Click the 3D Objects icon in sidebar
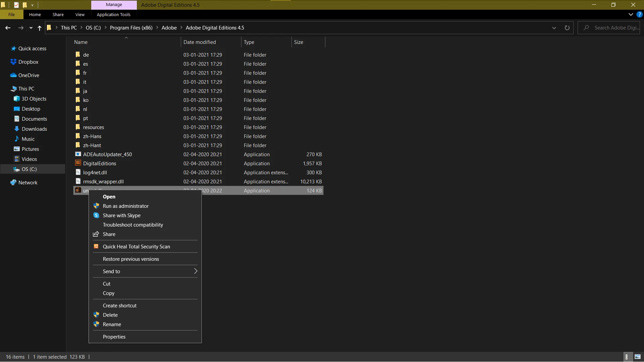Screen dimensions: 644x362 17,99
